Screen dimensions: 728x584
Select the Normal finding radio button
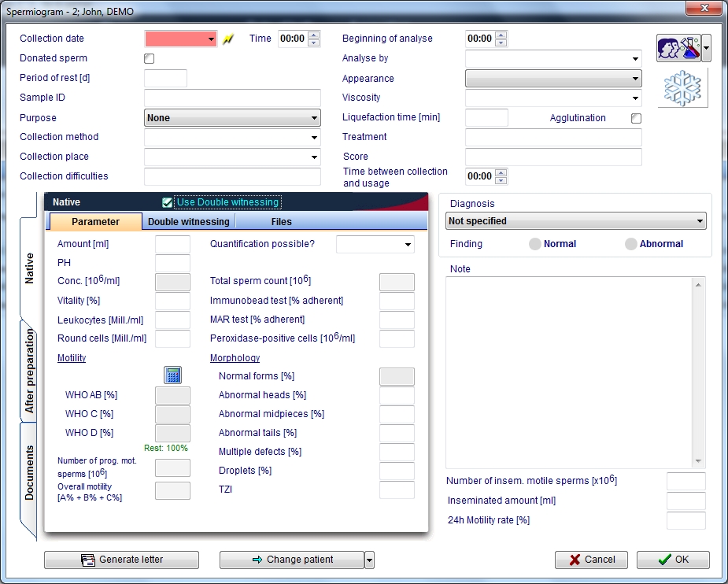535,244
